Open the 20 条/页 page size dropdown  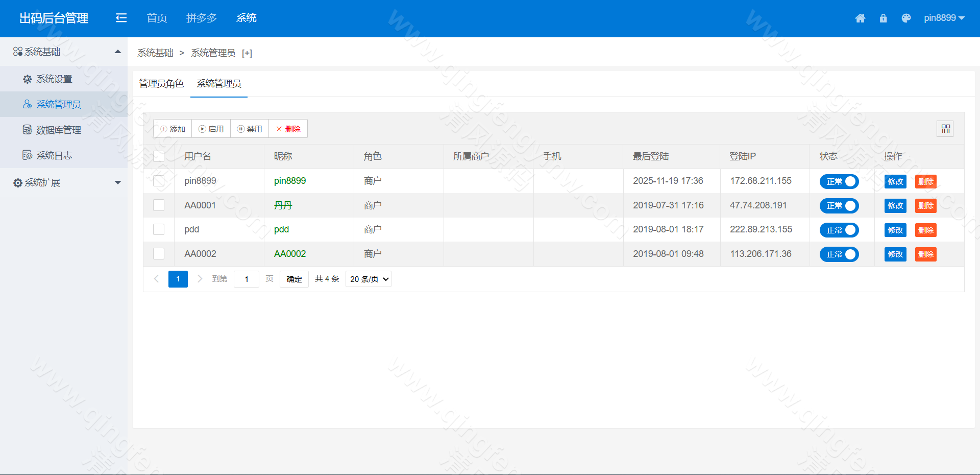point(368,279)
